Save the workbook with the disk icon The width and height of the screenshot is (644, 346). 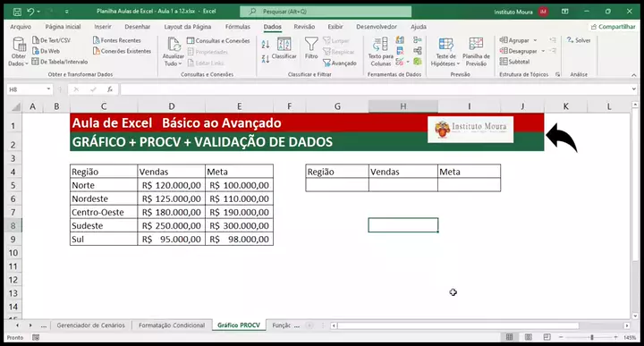click(x=17, y=12)
